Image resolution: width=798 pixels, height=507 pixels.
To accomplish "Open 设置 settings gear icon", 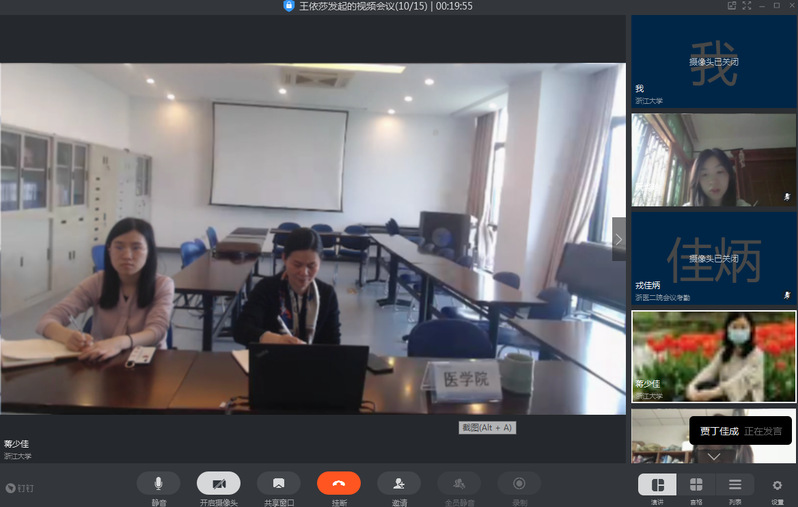I will pyautogui.click(x=777, y=485).
